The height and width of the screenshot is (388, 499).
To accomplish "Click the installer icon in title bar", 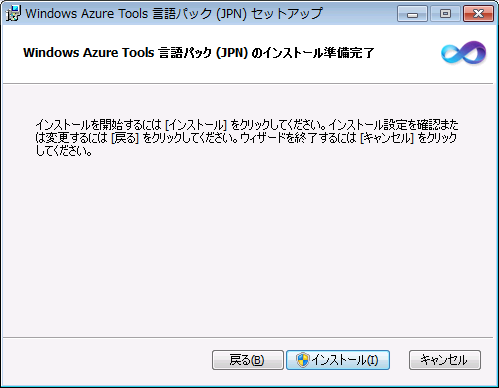I will [13, 14].
